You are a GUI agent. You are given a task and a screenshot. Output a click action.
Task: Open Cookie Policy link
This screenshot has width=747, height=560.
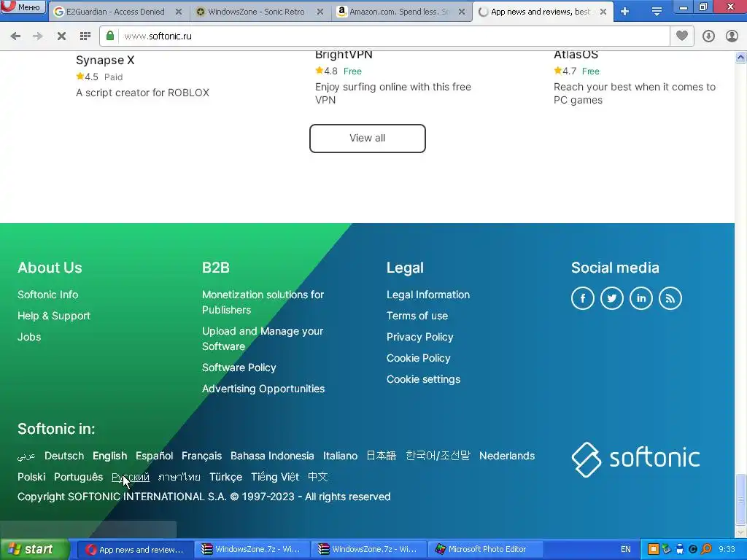pyautogui.click(x=418, y=358)
